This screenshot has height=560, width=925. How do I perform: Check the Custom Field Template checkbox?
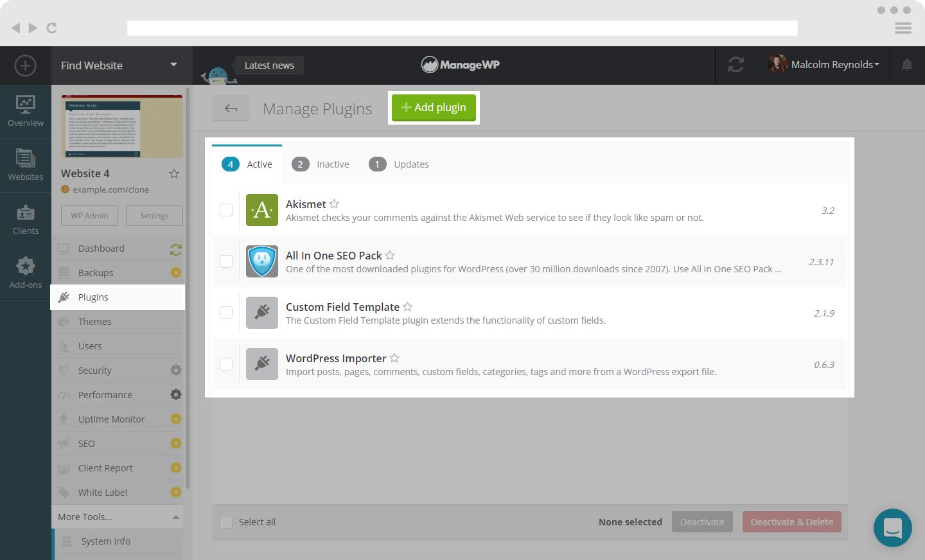[x=226, y=313]
